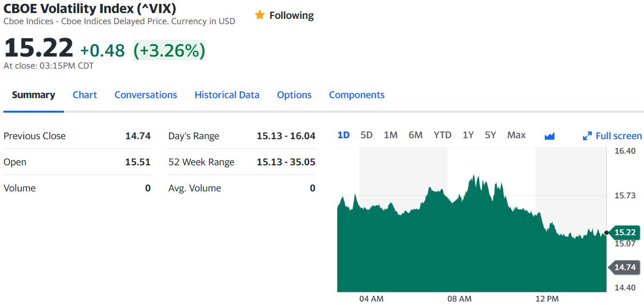Click the Previous Close label
The width and height of the screenshot is (644, 305).
click(34, 136)
